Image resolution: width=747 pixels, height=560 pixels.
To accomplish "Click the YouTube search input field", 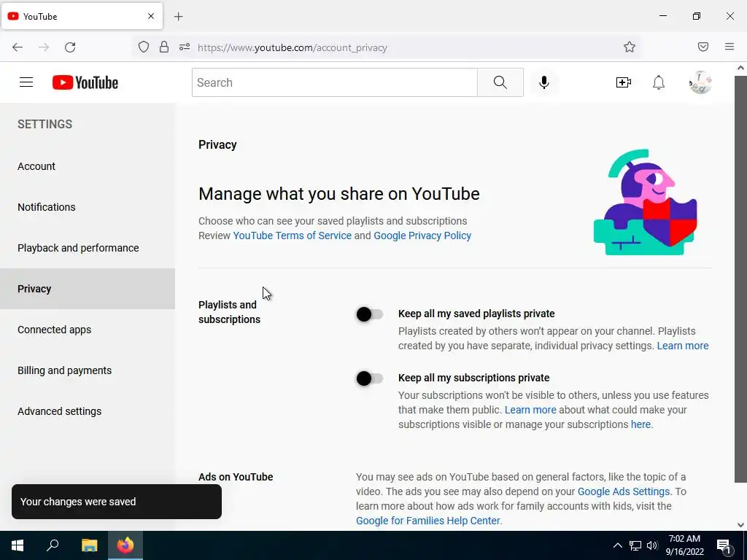I will pos(334,82).
